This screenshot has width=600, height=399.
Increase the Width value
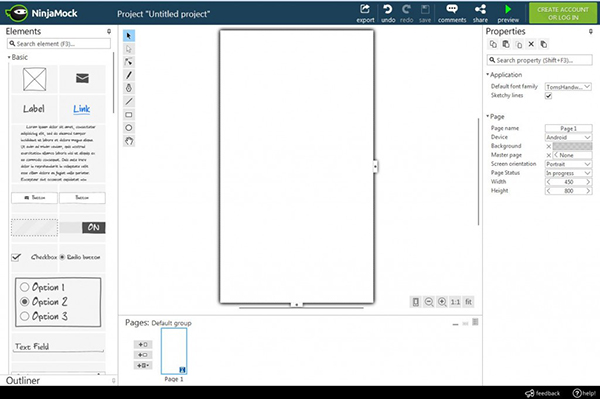point(588,182)
